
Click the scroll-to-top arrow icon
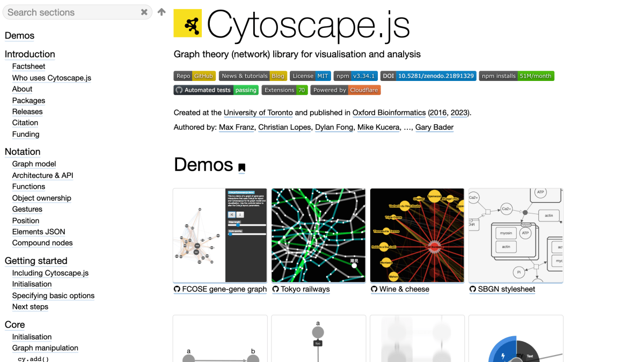162,12
